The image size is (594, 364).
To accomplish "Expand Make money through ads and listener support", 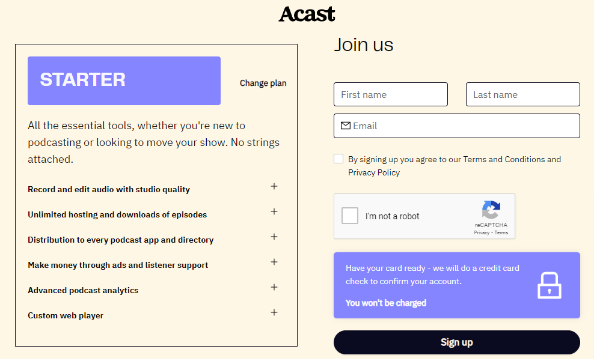I will click(274, 262).
